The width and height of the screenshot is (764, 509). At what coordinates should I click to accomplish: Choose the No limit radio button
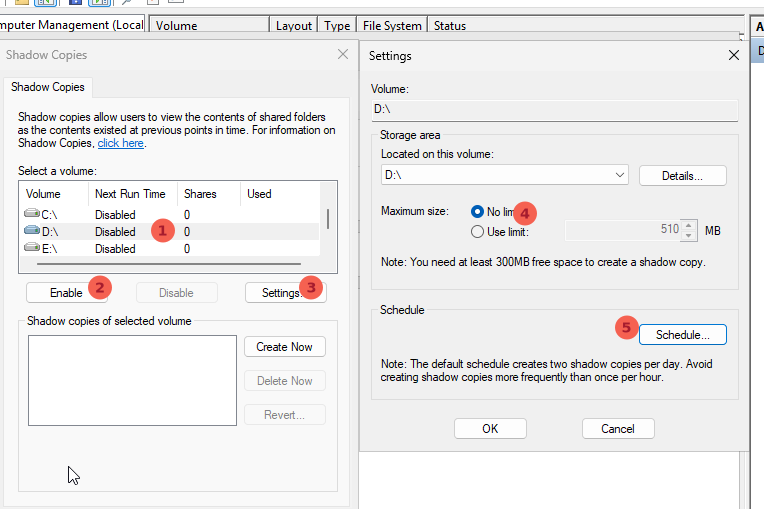(x=477, y=212)
